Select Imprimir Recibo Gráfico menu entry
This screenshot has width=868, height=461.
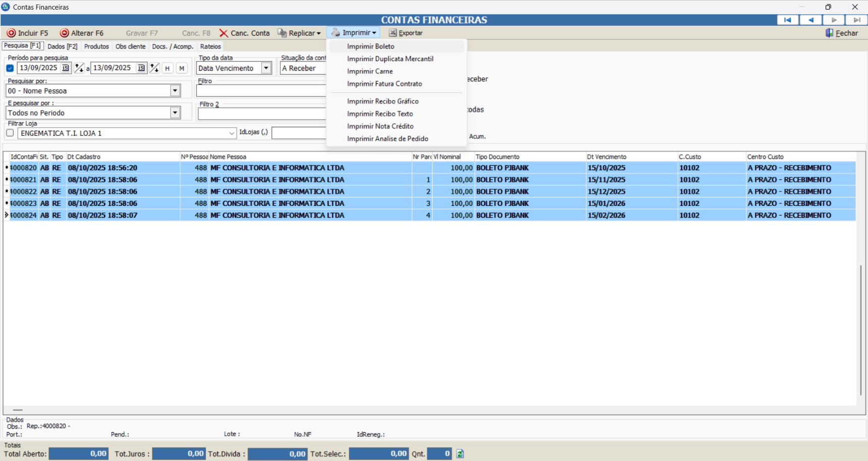point(383,101)
